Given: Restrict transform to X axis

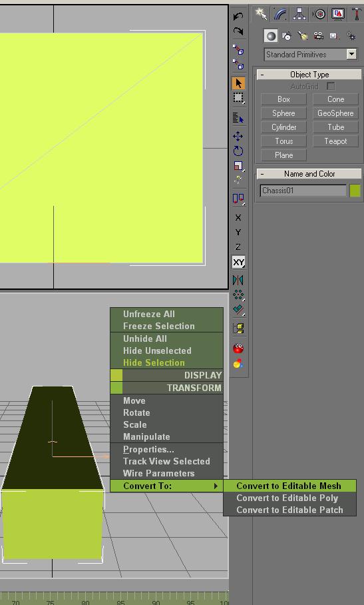Looking at the screenshot, I should click(x=238, y=218).
